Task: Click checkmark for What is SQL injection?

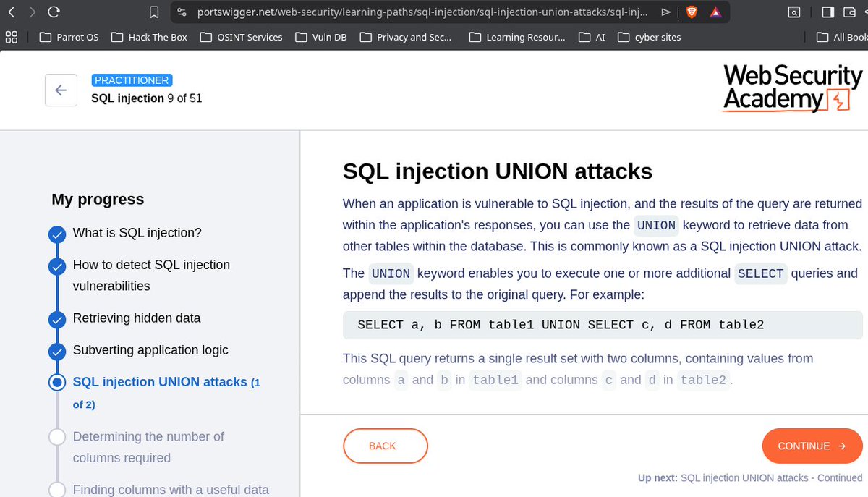Action: pyautogui.click(x=57, y=234)
